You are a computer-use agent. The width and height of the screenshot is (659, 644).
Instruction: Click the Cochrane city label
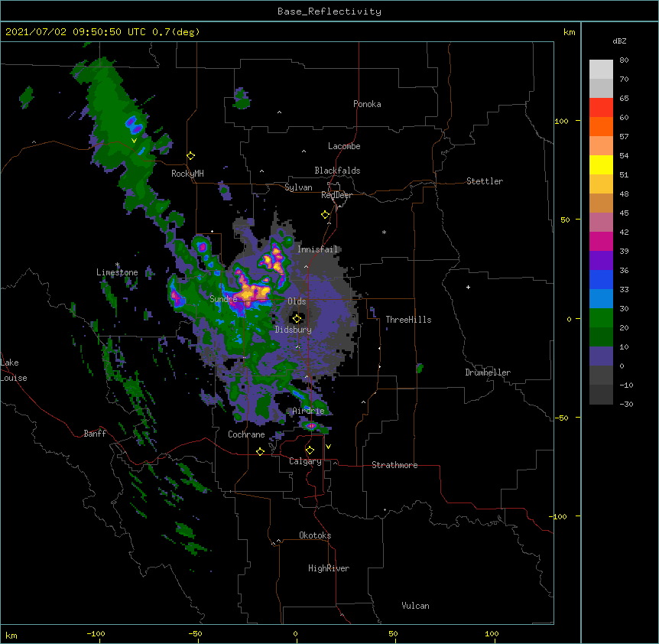tap(246, 434)
